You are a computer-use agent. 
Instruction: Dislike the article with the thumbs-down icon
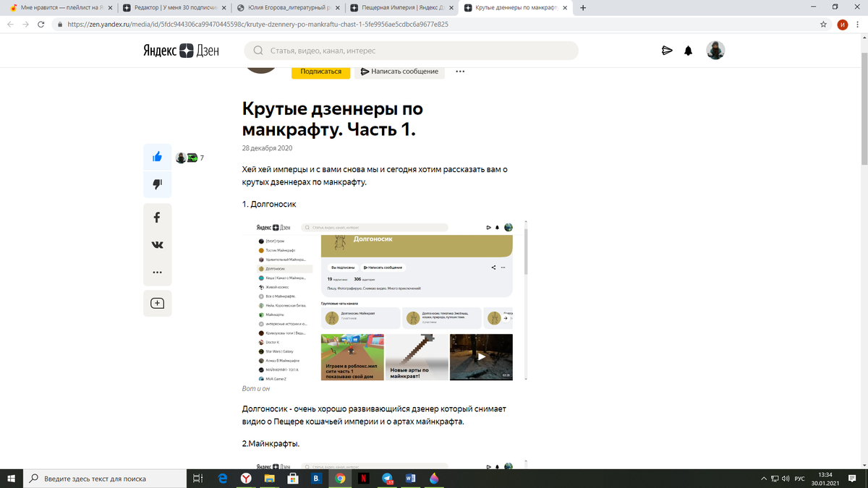pyautogui.click(x=157, y=184)
